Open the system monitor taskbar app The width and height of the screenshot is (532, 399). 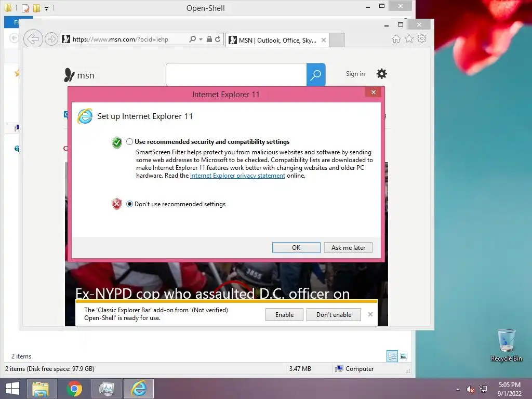click(107, 389)
